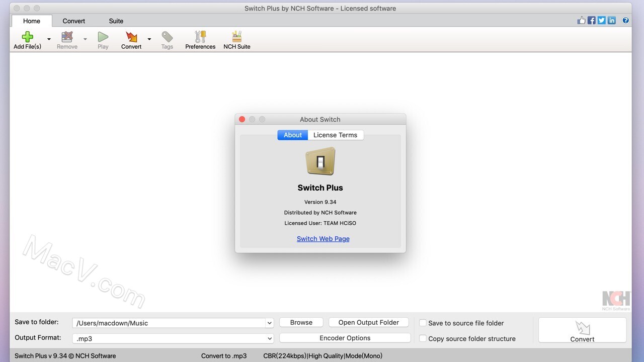Follow the Switch Web Page link

(x=323, y=239)
